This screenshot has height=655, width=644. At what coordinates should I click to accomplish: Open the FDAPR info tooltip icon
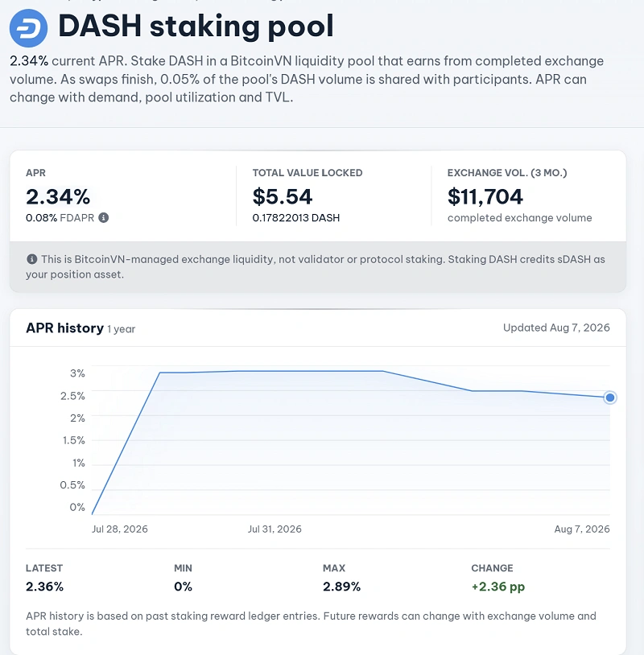[104, 217]
